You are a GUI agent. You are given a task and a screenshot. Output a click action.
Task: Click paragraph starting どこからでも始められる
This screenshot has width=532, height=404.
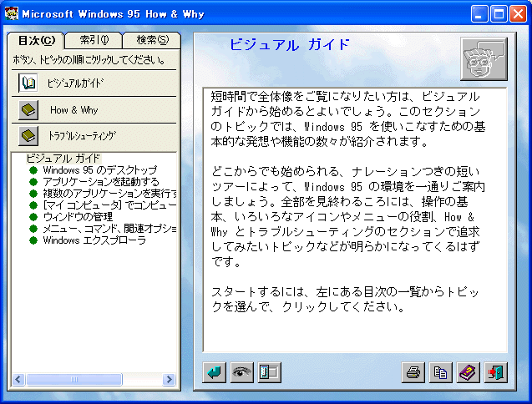pos(347,217)
